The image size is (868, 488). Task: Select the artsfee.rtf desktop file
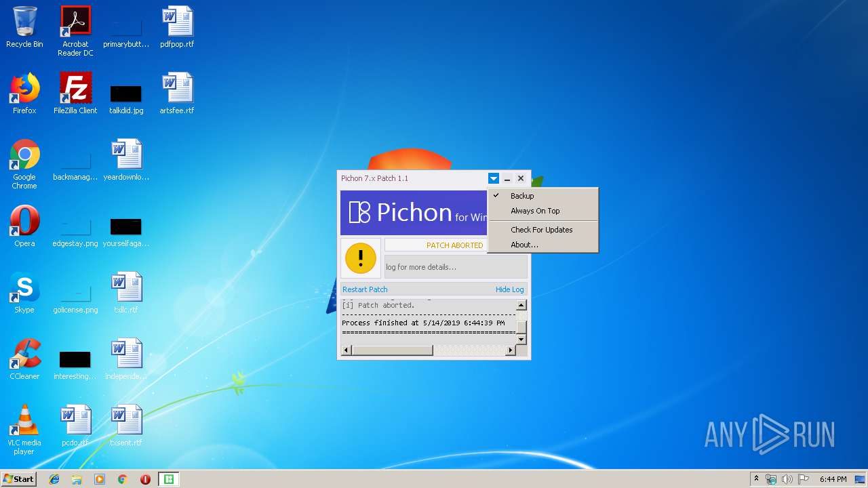click(177, 94)
